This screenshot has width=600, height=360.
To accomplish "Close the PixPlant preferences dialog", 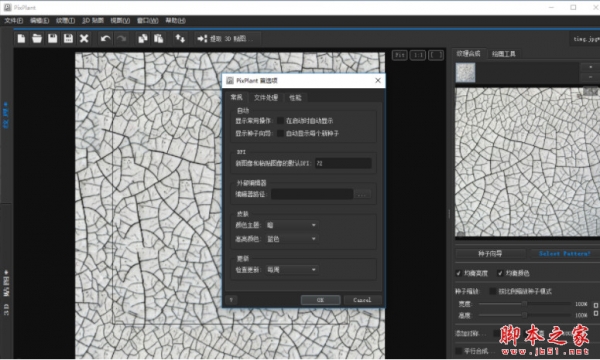I will 378,80.
